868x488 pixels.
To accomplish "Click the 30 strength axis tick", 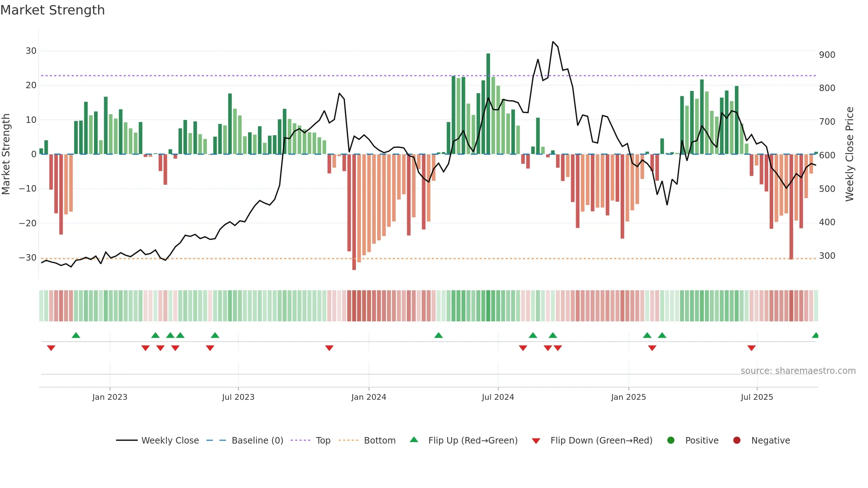I will [31, 51].
